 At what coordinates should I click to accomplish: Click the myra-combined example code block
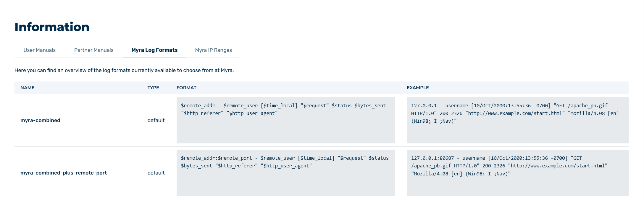coord(518,120)
